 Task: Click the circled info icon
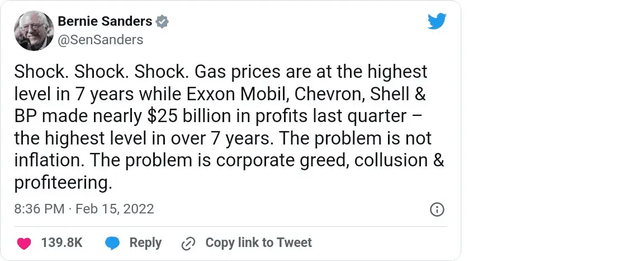437,209
